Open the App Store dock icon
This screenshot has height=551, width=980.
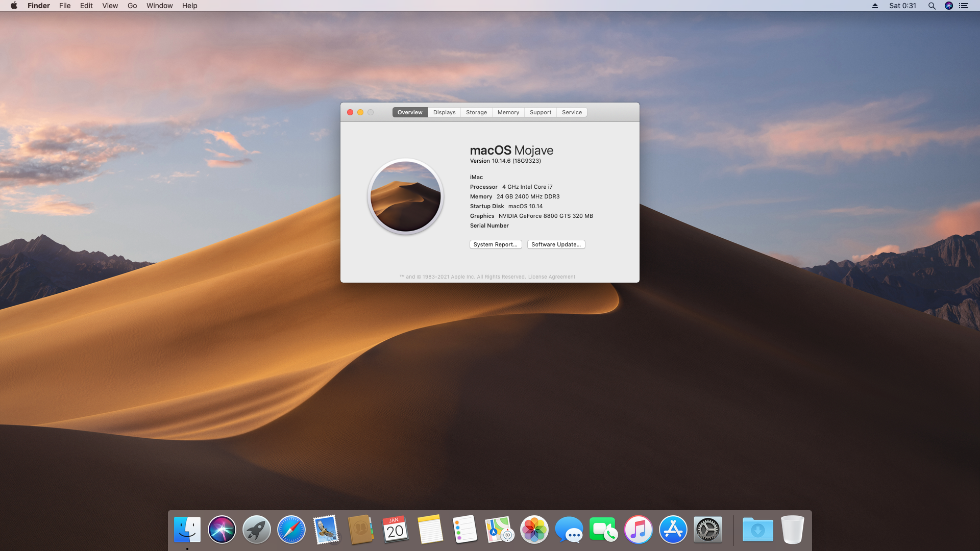(673, 530)
